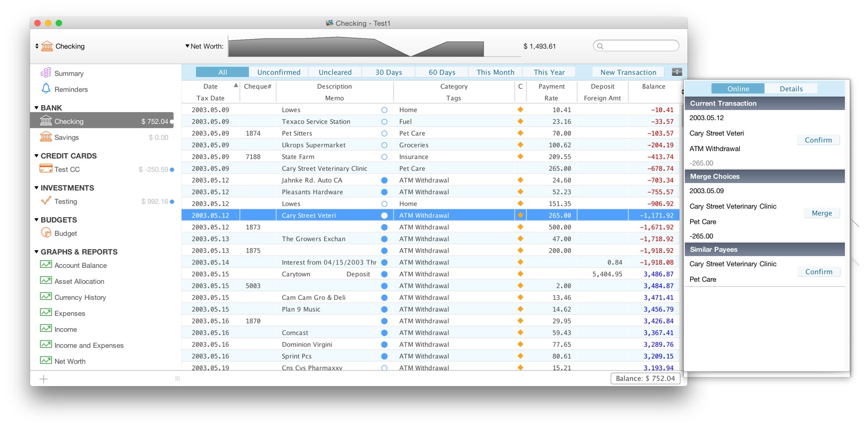Open Reminders via the bell icon
Screen dimensions: 868x429
tap(46, 89)
